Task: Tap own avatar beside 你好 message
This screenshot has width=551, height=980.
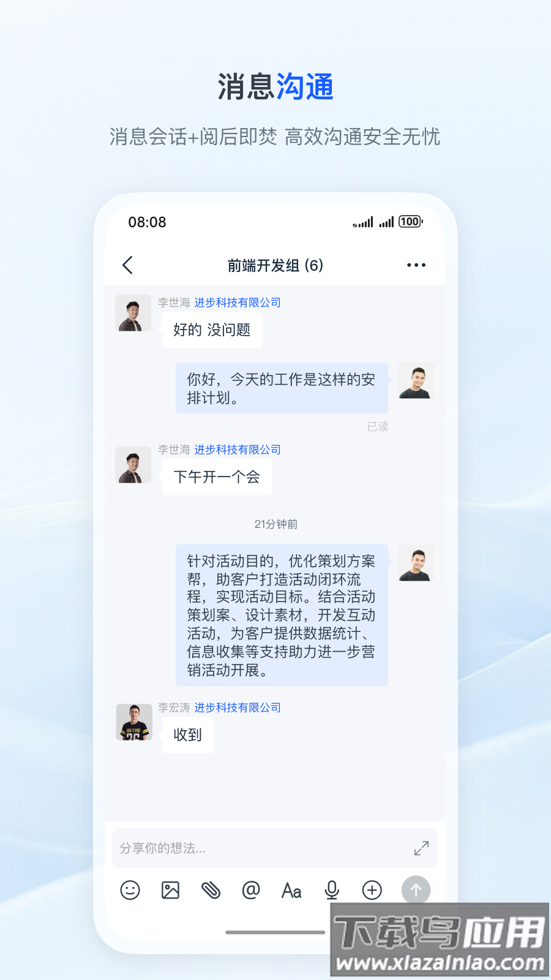Action: pyautogui.click(x=416, y=380)
